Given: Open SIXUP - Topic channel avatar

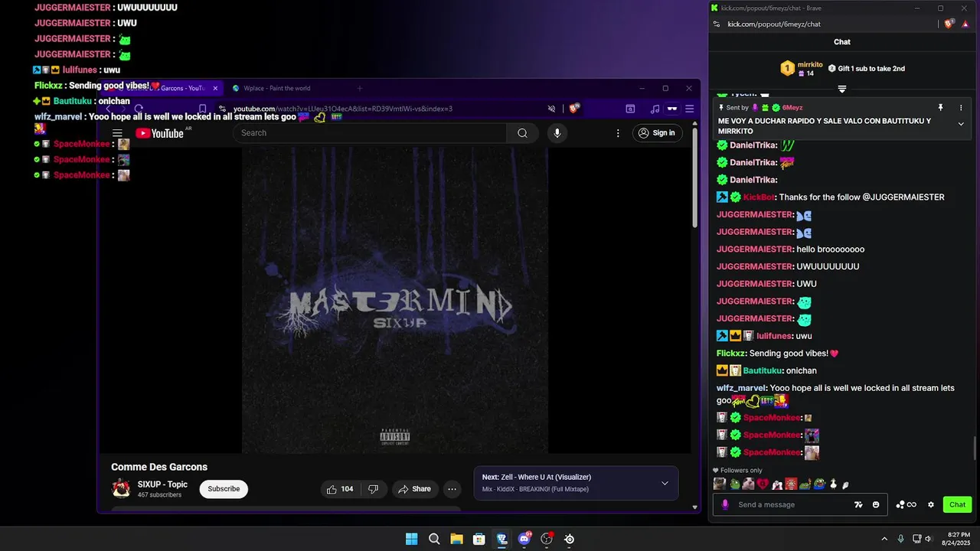Looking at the screenshot, I should click(x=121, y=488).
